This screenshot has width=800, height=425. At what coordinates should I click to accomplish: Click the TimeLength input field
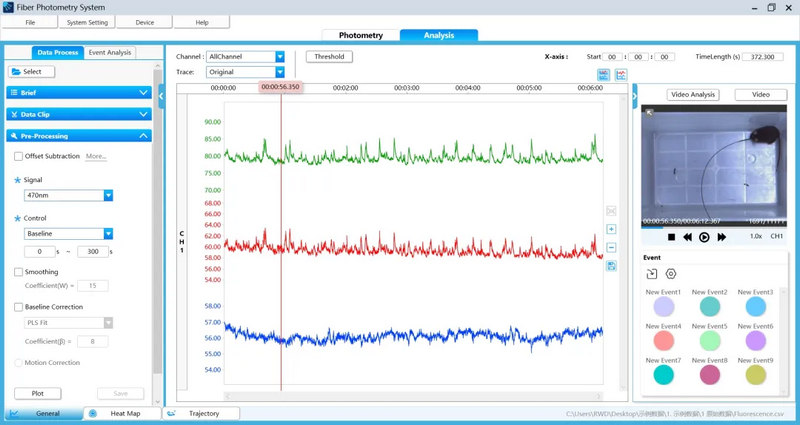pos(763,57)
